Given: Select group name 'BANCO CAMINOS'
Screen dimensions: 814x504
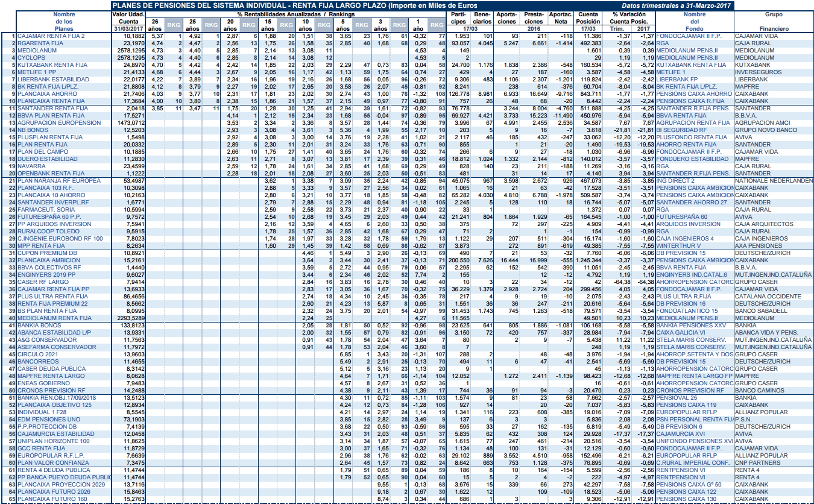Looking at the screenshot, I should click(x=758, y=390).
